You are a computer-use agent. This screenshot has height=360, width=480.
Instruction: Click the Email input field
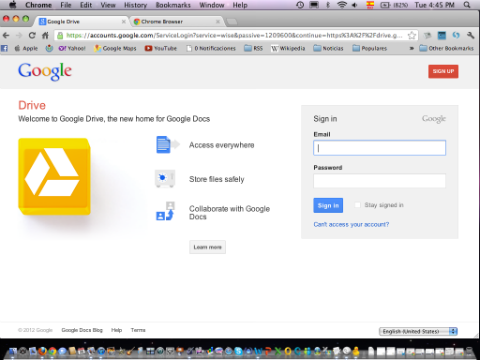click(379, 148)
